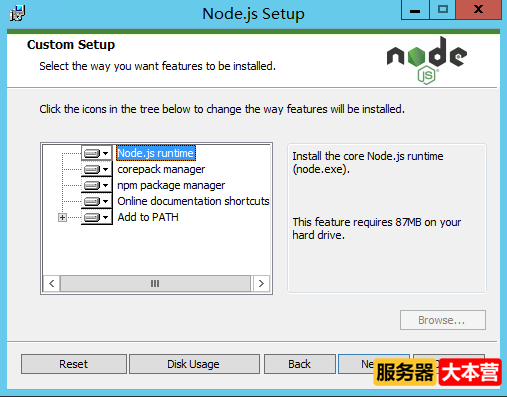This screenshot has width=507, height=397.
Task: Maximize the Node.js Setup window
Action: click(x=442, y=10)
